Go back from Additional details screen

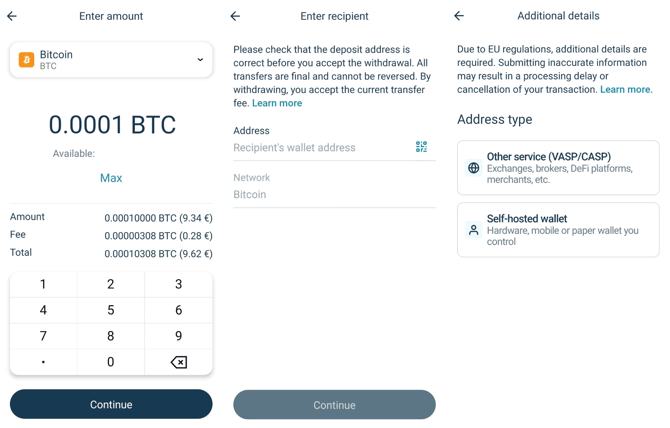point(459,16)
